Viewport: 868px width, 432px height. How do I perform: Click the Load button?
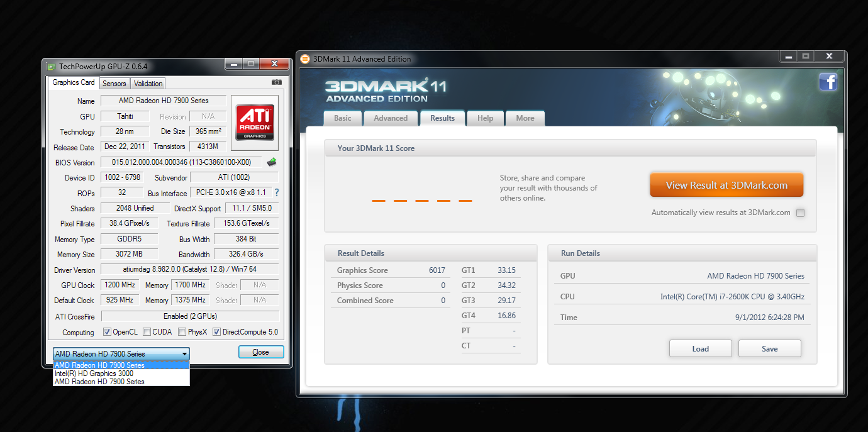[700, 349]
